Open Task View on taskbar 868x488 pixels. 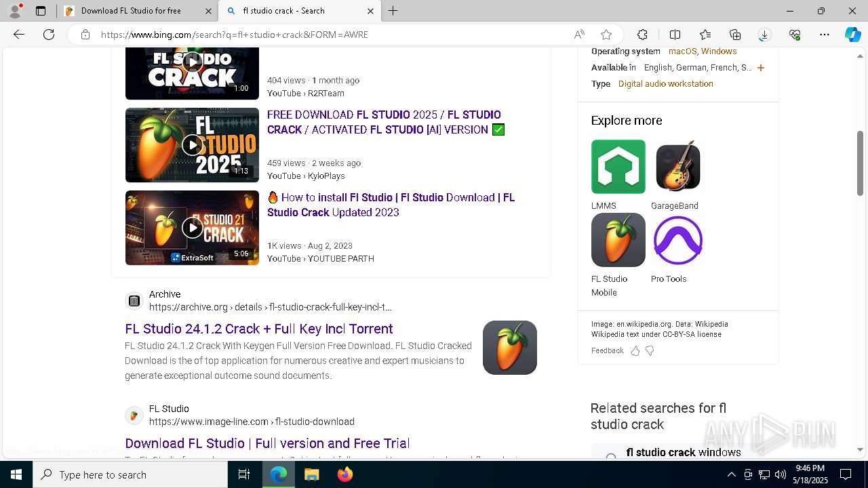tap(244, 474)
